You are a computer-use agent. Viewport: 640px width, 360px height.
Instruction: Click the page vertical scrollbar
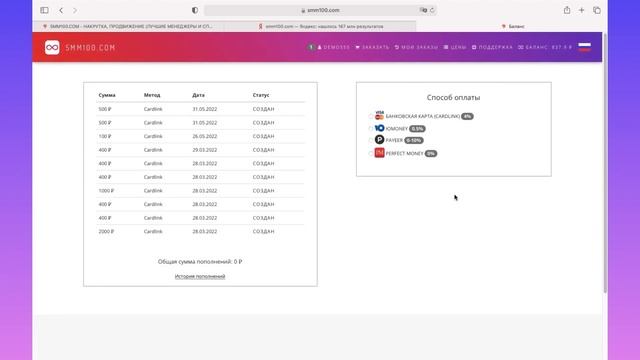click(x=605, y=163)
